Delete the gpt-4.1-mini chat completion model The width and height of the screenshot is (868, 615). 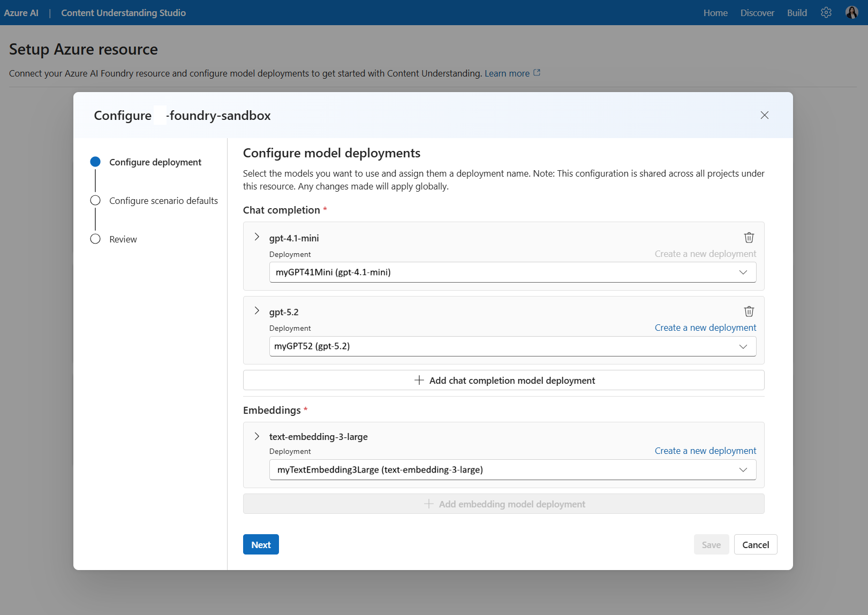click(749, 237)
